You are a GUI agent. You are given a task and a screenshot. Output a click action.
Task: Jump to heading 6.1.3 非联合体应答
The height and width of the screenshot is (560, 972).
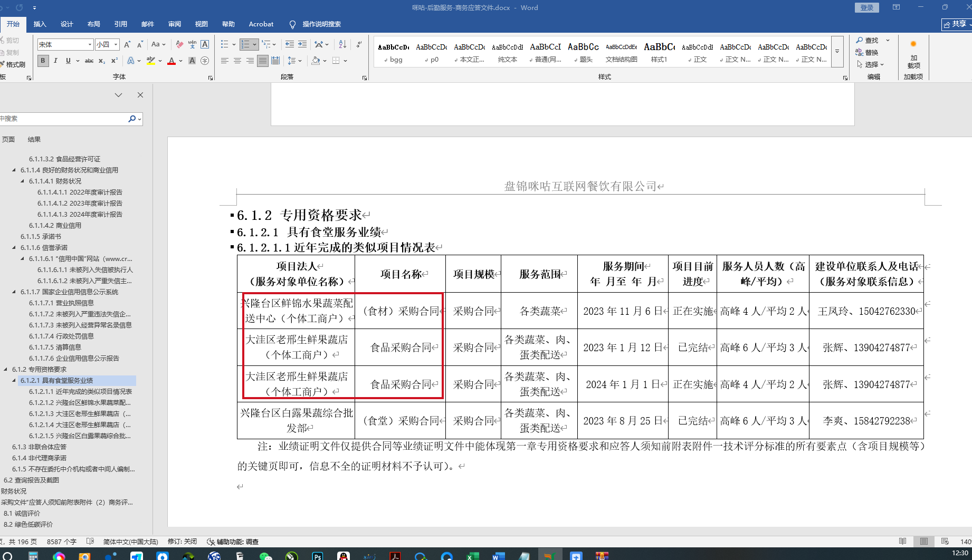[x=39, y=447]
